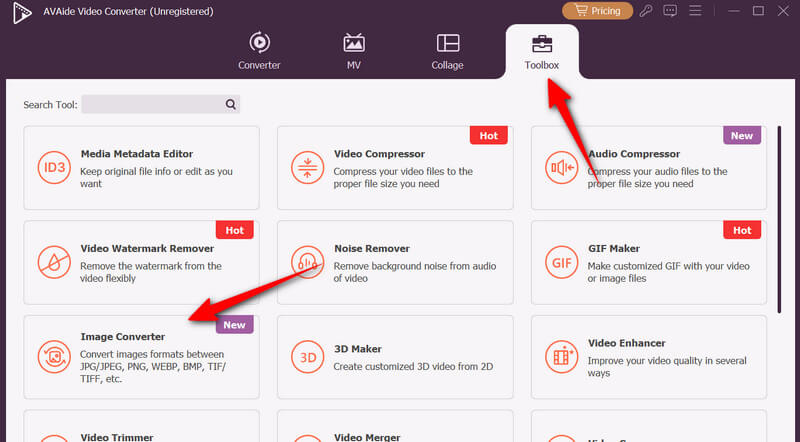Minimize the AVAide window

(734, 11)
